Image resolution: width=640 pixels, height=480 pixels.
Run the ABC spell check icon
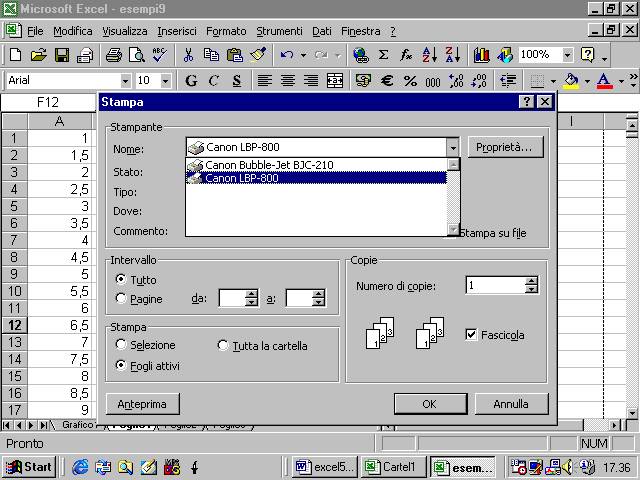point(159,55)
